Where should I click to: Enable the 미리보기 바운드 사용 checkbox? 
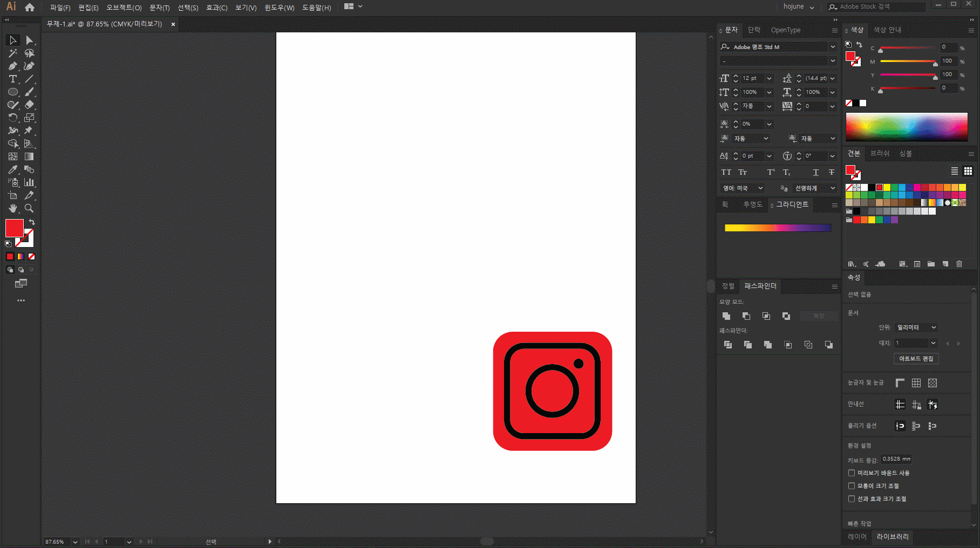click(x=852, y=473)
